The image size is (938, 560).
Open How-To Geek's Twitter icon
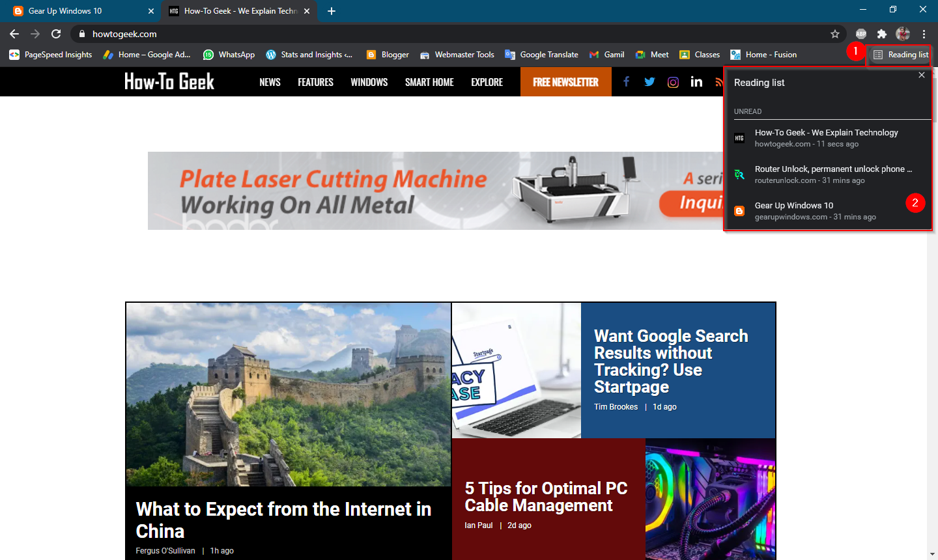click(649, 81)
